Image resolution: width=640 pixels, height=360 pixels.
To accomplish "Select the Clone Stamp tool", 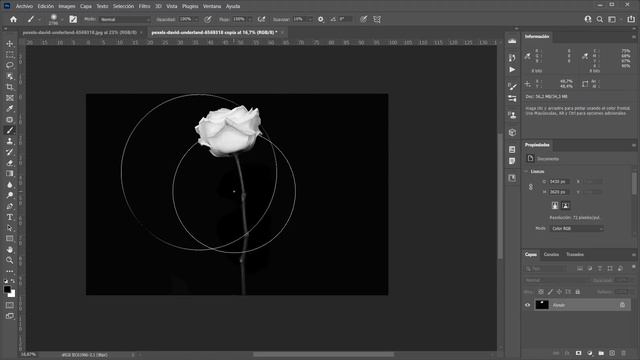I will (x=10, y=141).
